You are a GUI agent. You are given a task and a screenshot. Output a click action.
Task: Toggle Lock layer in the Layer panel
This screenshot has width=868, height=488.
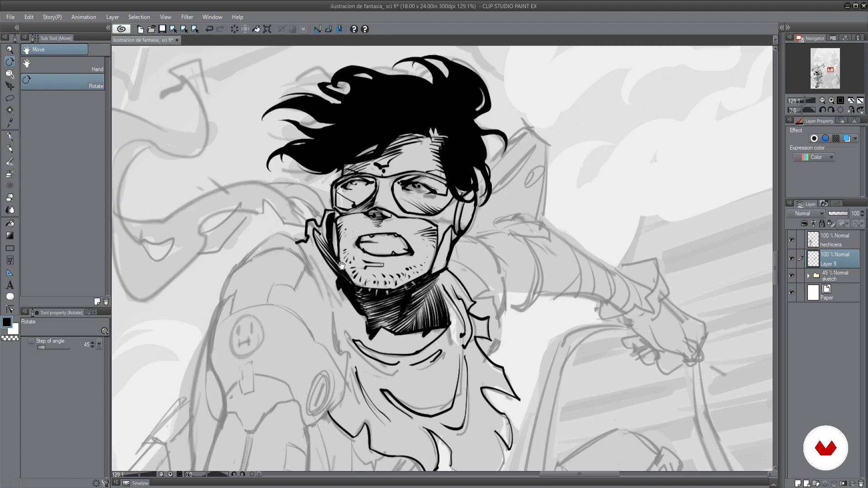coord(822,223)
